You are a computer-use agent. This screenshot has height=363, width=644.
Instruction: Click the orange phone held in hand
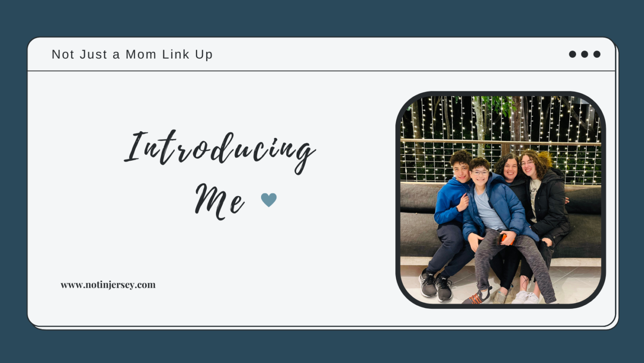click(504, 237)
